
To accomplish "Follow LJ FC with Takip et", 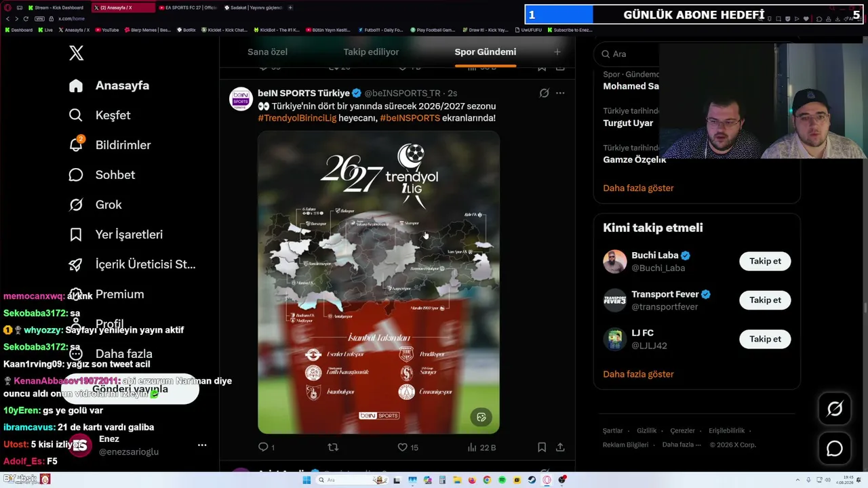I will point(765,339).
